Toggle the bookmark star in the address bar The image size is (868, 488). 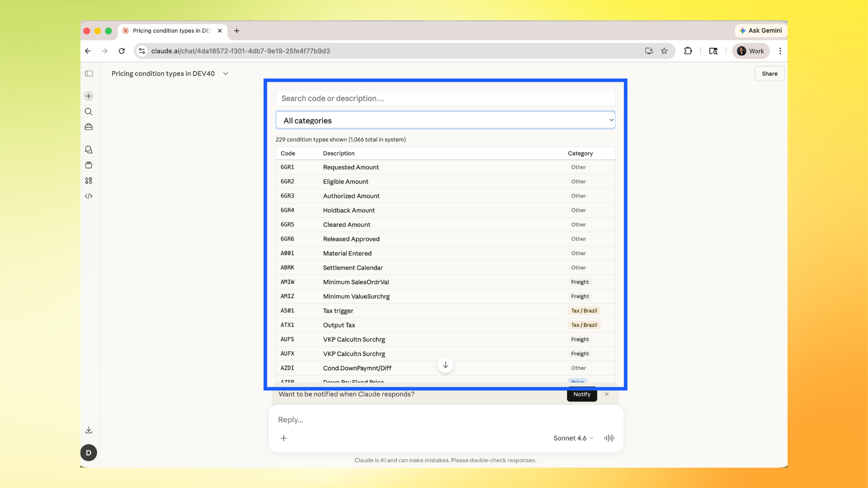tap(664, 51)
